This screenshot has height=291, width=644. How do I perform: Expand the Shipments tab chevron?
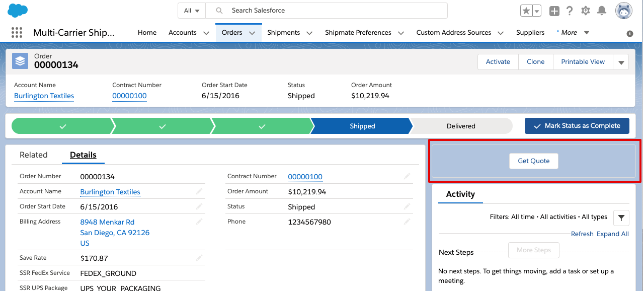coord(309,33)
